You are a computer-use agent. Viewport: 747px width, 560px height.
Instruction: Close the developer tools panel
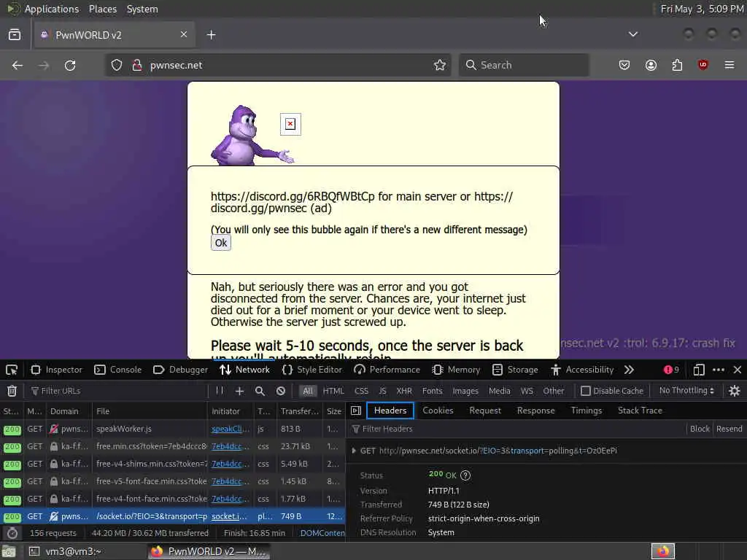tap(738, 370)
